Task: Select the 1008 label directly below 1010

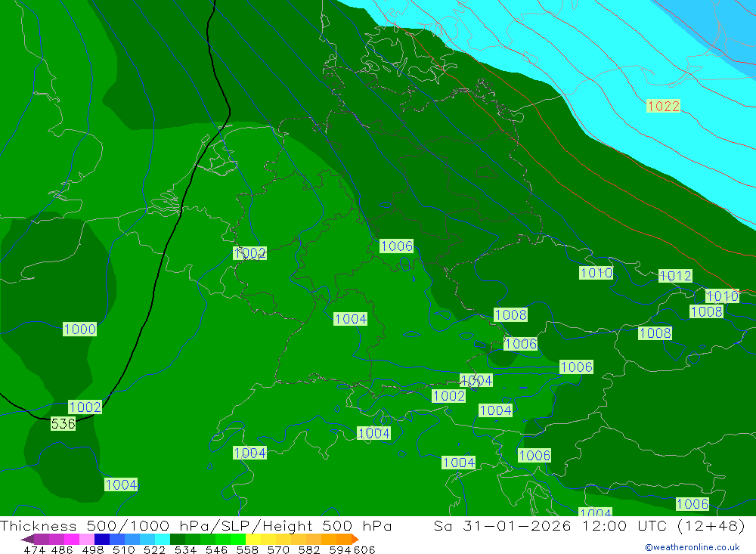Action: (706, 311)
